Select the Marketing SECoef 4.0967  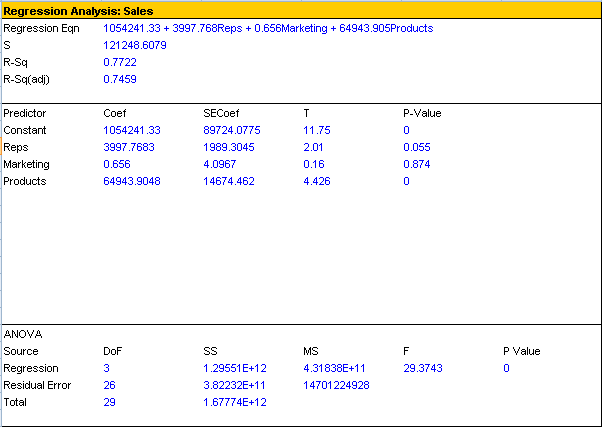[220, 164]
